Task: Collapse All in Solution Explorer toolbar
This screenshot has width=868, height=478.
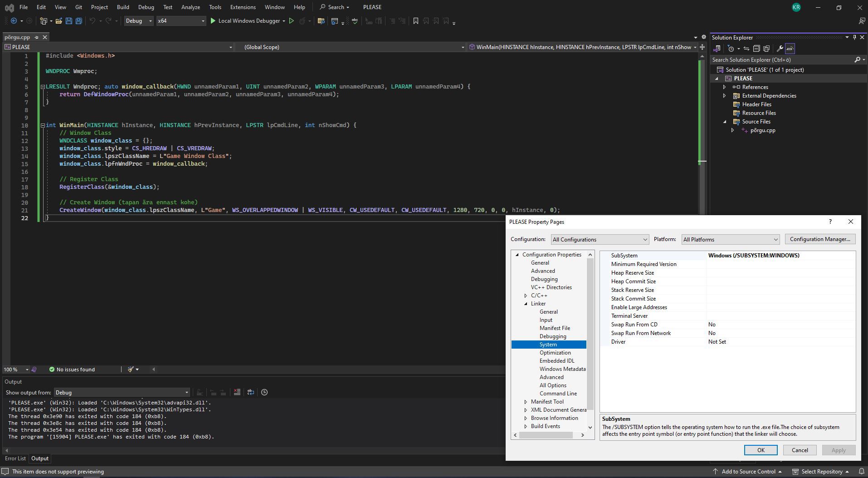Action: tap(756, 49)
